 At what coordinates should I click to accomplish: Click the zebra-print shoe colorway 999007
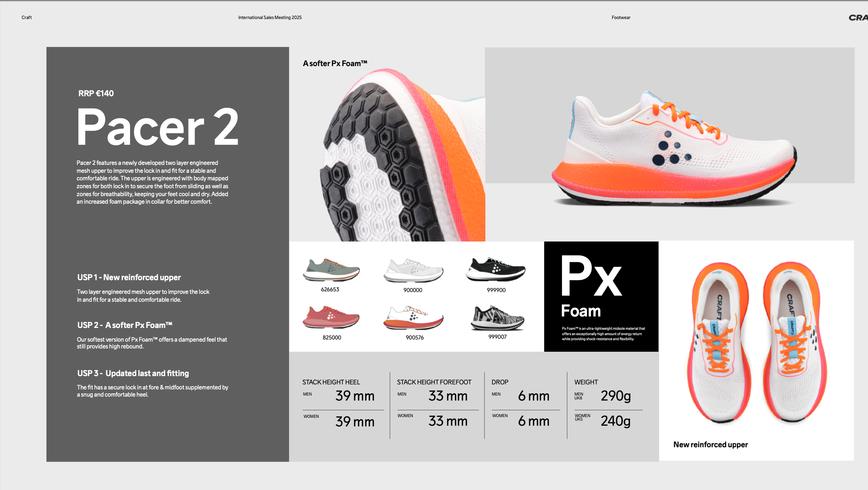(x=497, y=318)
